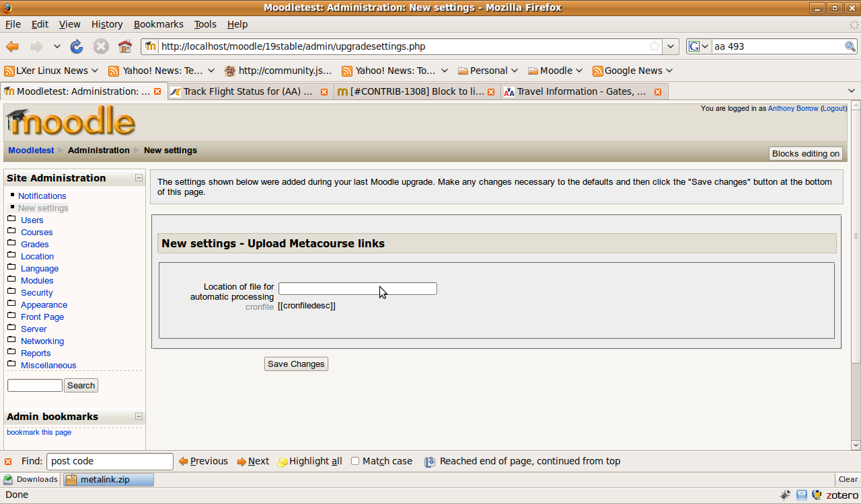Screen dimensions: 861x504
Task: Open the Notifications admin link
Action: coord(42,196)
